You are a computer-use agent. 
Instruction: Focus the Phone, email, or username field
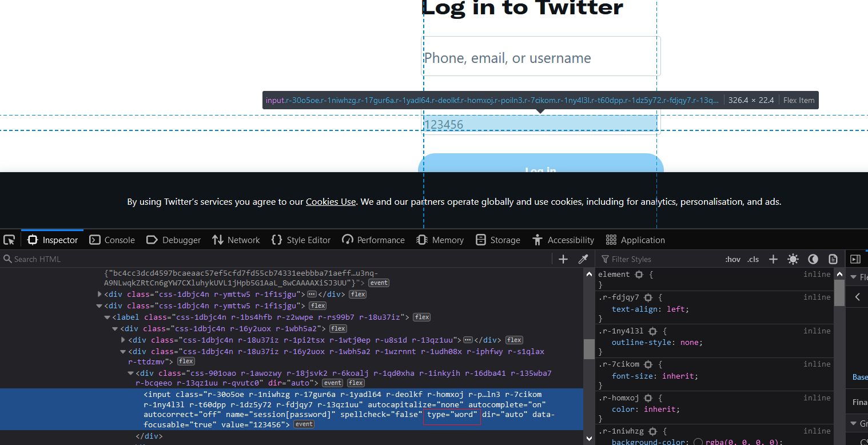click(541, 57)
